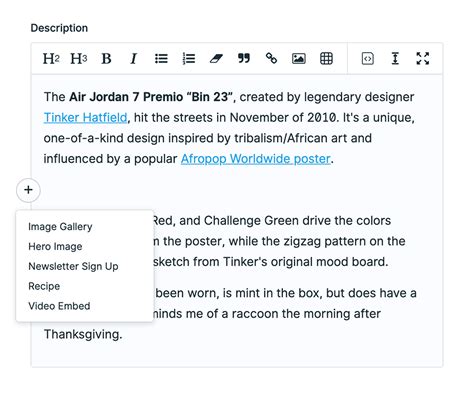Toggle the code view icon
Screen dimensions: 474x398
point(368,59)
